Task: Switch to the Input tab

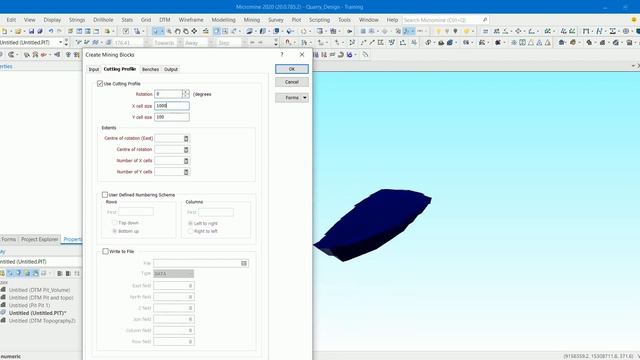Action: click(94, 69)
